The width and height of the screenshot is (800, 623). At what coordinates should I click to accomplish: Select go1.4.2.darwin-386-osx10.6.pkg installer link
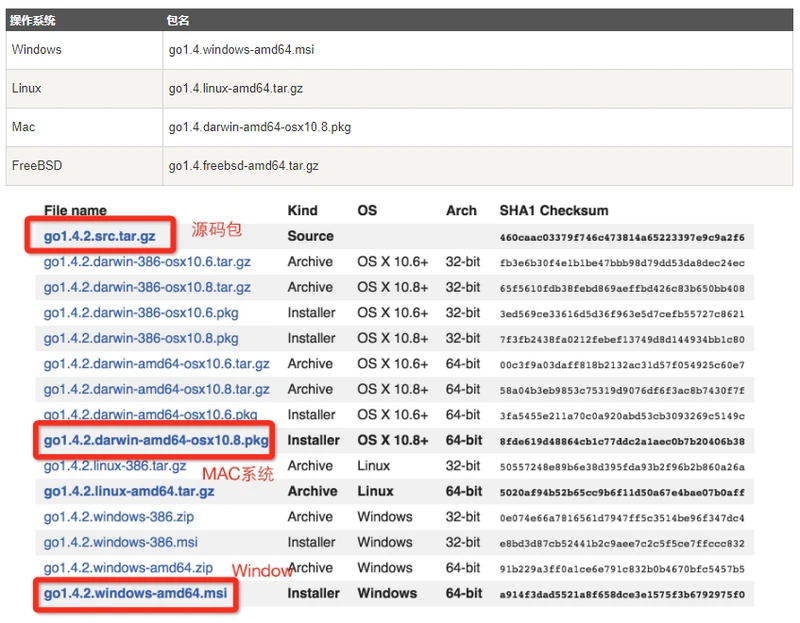[x=141, y=313]
